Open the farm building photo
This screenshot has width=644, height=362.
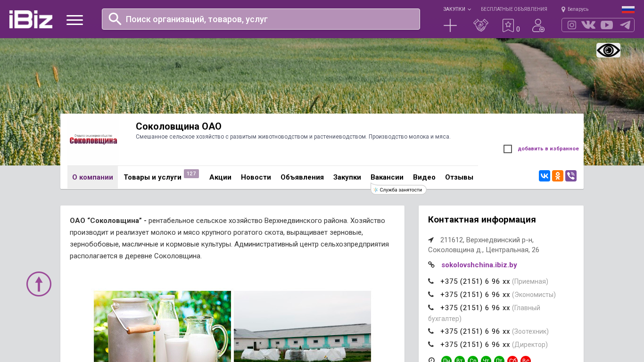click(x=302, y=326)
